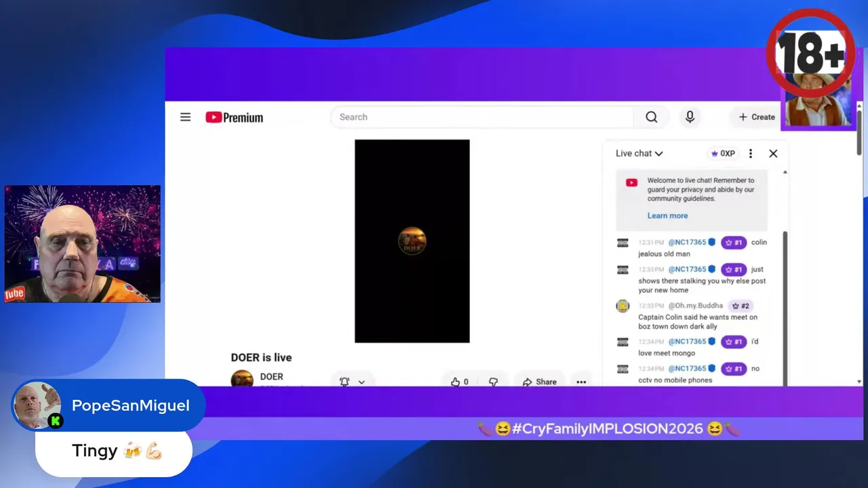Image resolution: width=868 pixels, height=488 pixels.
Task: Select the text "jealous old man"
Action: pyautogui.click(x=664, y=254)
